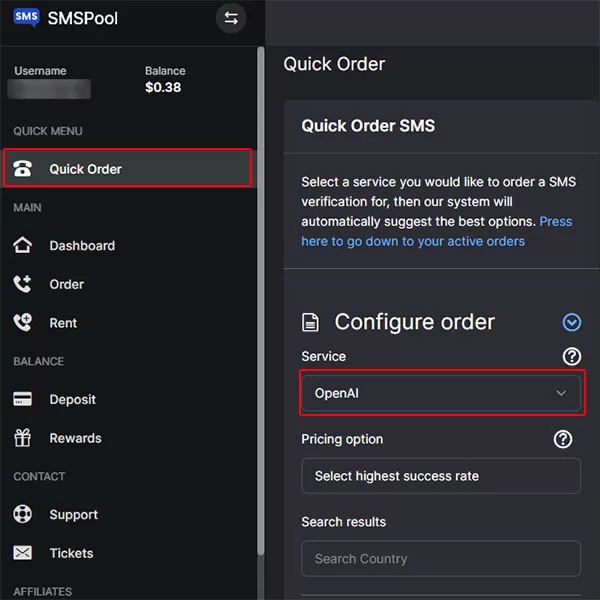
Task: Click the QUICK MENU section label
Action: 48,131
